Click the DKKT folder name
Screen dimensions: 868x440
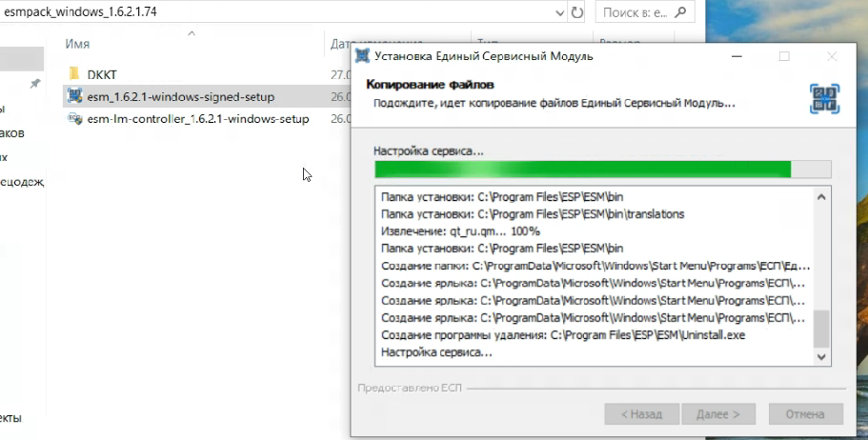click(x=102, y=74)
